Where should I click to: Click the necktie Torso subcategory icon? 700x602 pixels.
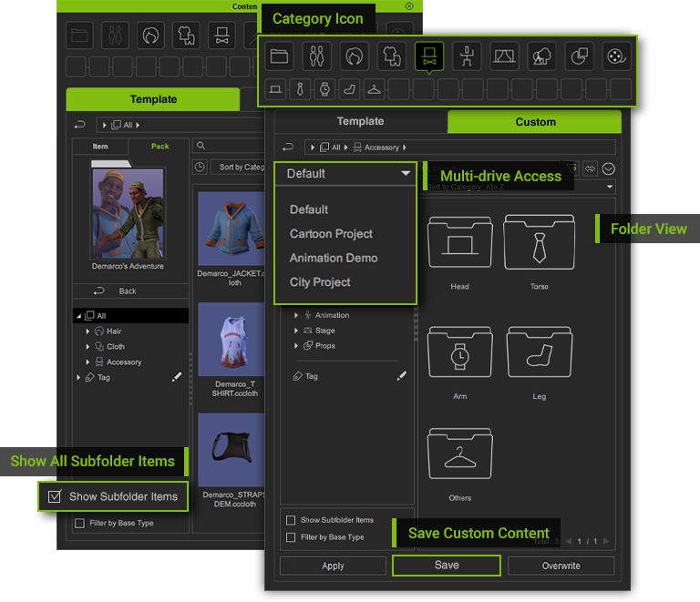[x=298, y=89]
